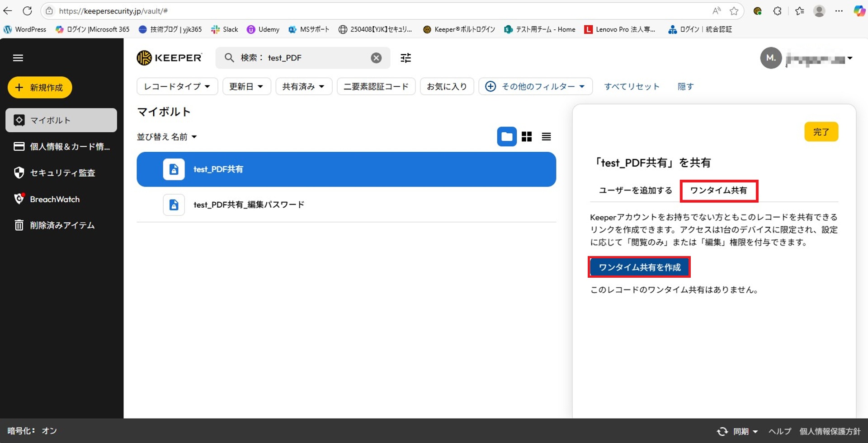
Task: Open the hamburger menu in the sidebar
Action: (x=18, y=58)
